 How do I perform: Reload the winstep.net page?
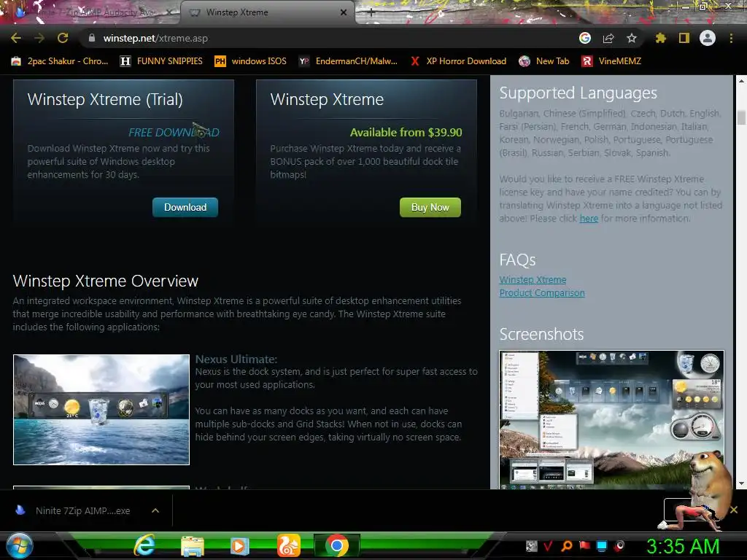point(63,38)
